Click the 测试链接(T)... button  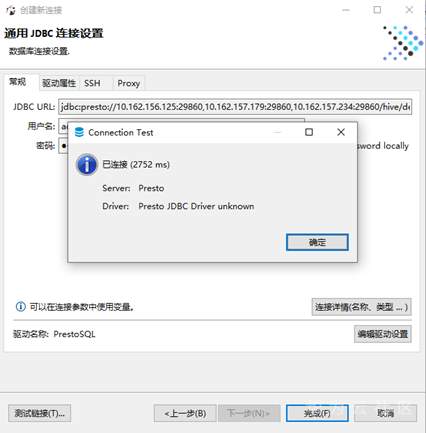point(40,413)
